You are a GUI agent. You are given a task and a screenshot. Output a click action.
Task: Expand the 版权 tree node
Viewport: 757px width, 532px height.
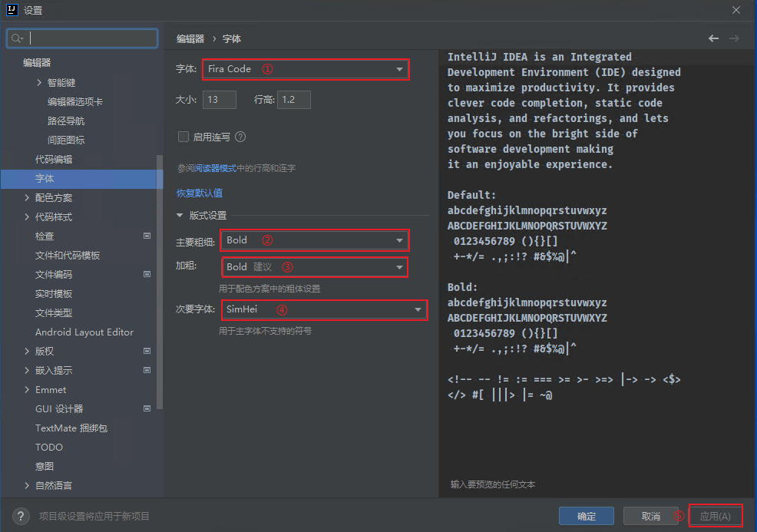coord(27,351)
